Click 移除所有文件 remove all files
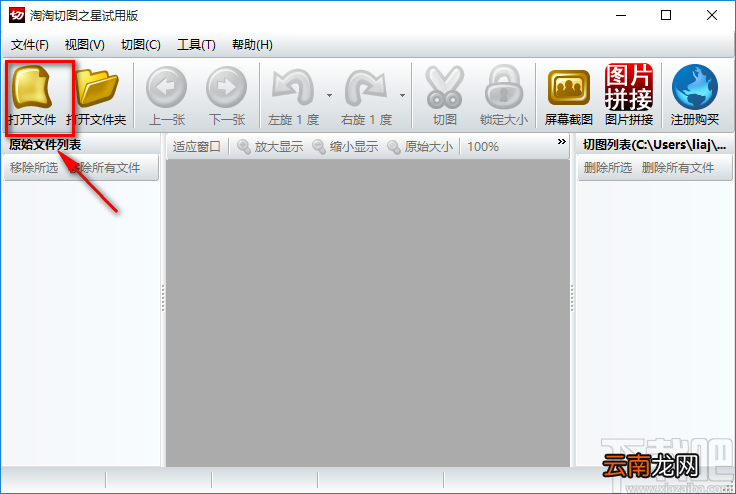 pyautogui.click(x=105, y=168)
